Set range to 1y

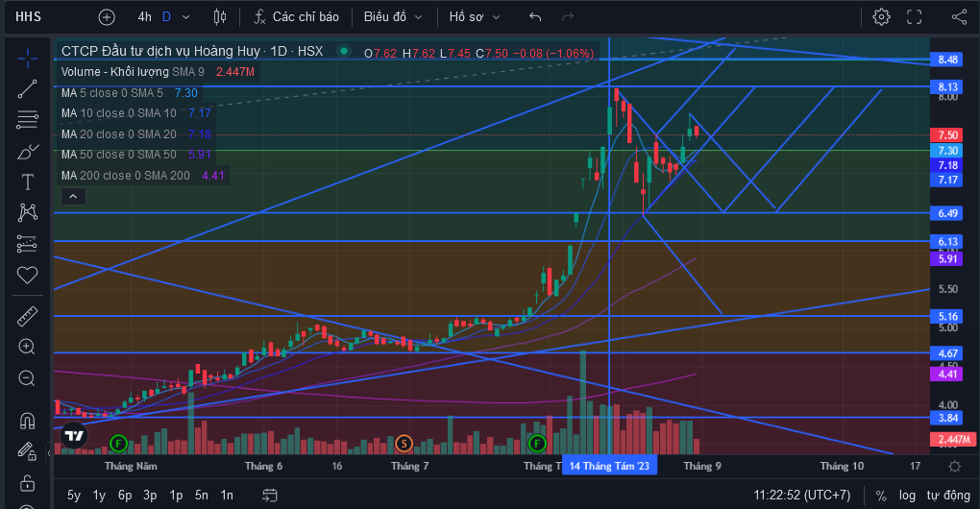99,496
